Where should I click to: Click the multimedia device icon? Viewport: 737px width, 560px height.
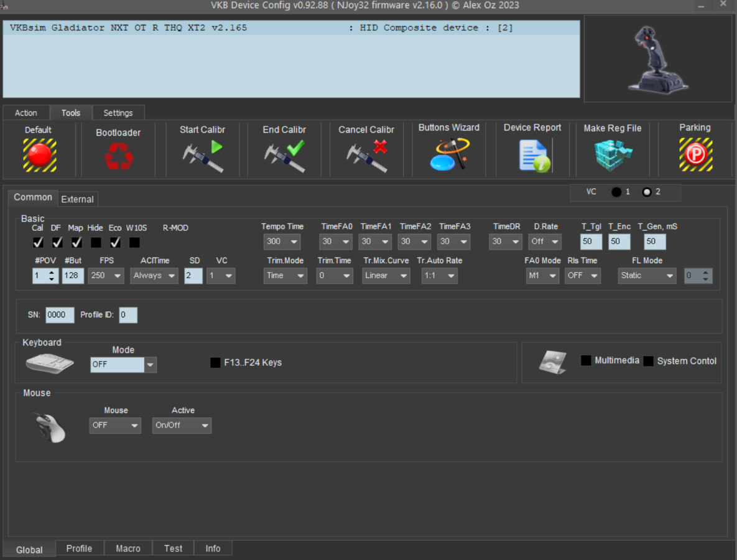click(x=553, y=362)
